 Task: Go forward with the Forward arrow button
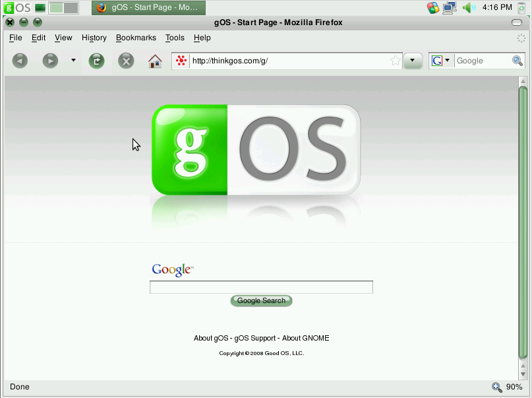pyautogui.click(x=50, y=61)
